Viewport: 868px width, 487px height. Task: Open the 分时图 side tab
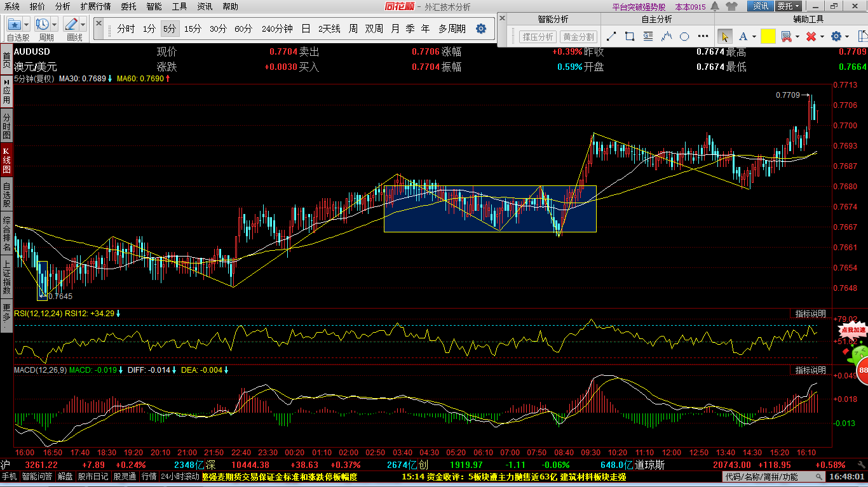6,126
